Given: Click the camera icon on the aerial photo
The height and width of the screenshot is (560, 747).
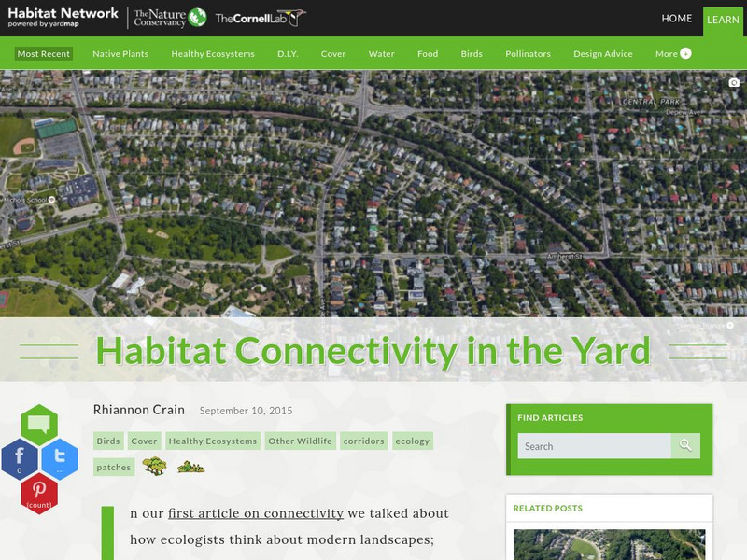Looking at the screenshot, I should [732, 82].
